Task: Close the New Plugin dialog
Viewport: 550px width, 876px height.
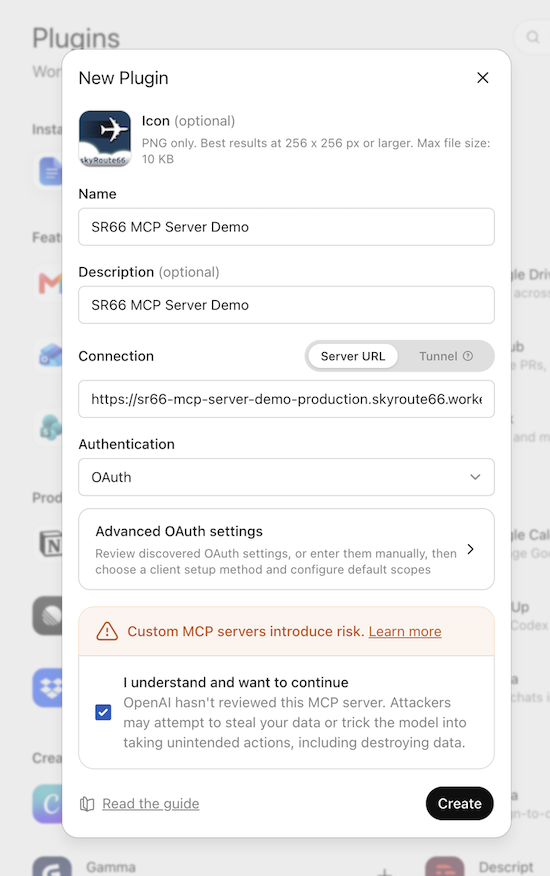Action: tap(483, 78)
